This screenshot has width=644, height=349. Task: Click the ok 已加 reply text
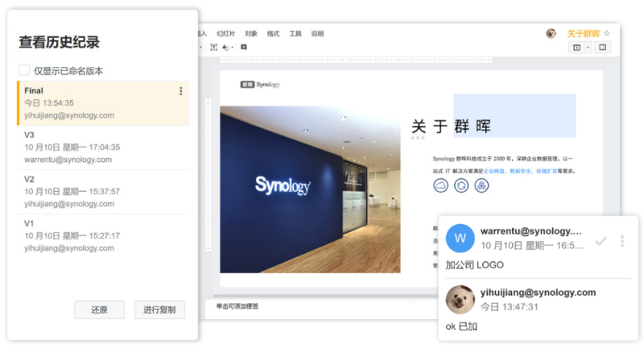coord(461,326)
